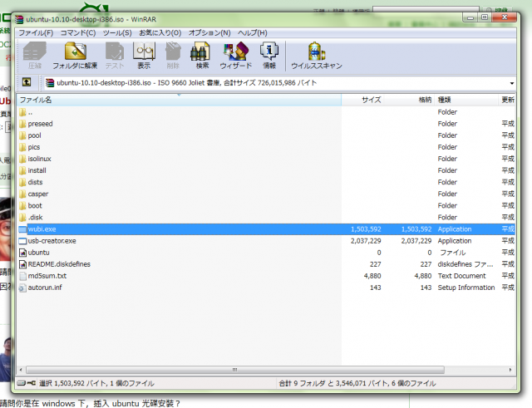532x408 pixels.
Task: Click the address bar archive path text
Action: click(186, 83)
